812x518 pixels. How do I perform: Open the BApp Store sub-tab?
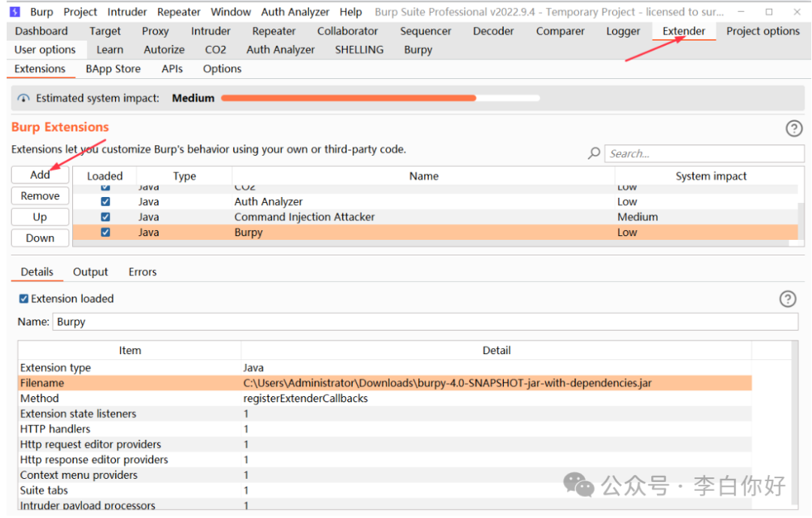tap(113, 69)
